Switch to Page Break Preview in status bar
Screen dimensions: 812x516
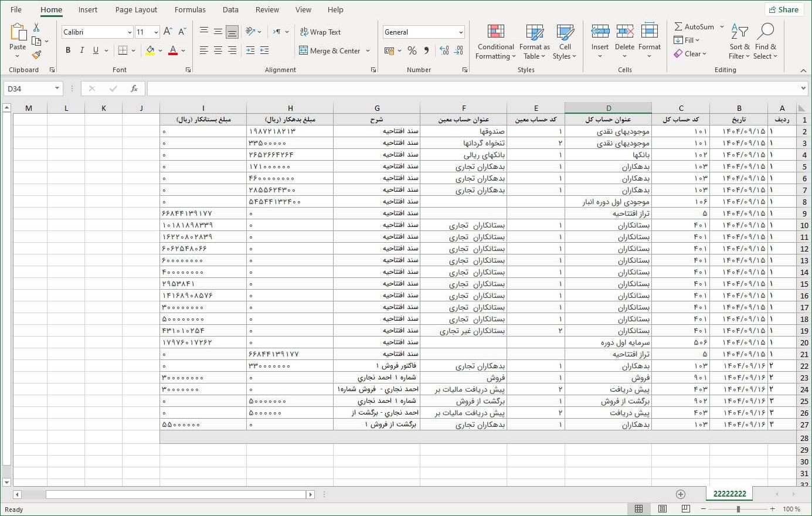coord(686,509)
